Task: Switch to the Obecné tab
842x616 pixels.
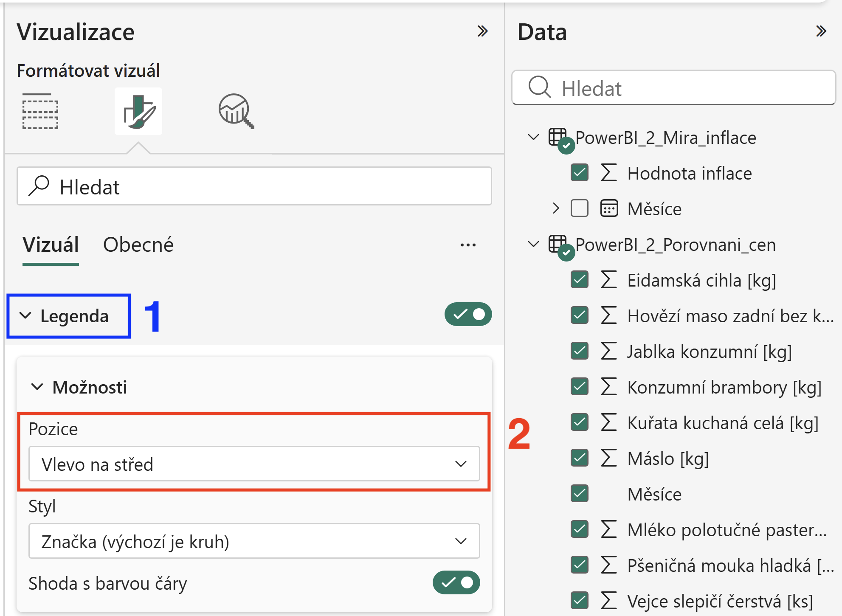Action: click(x=138, y=245)
